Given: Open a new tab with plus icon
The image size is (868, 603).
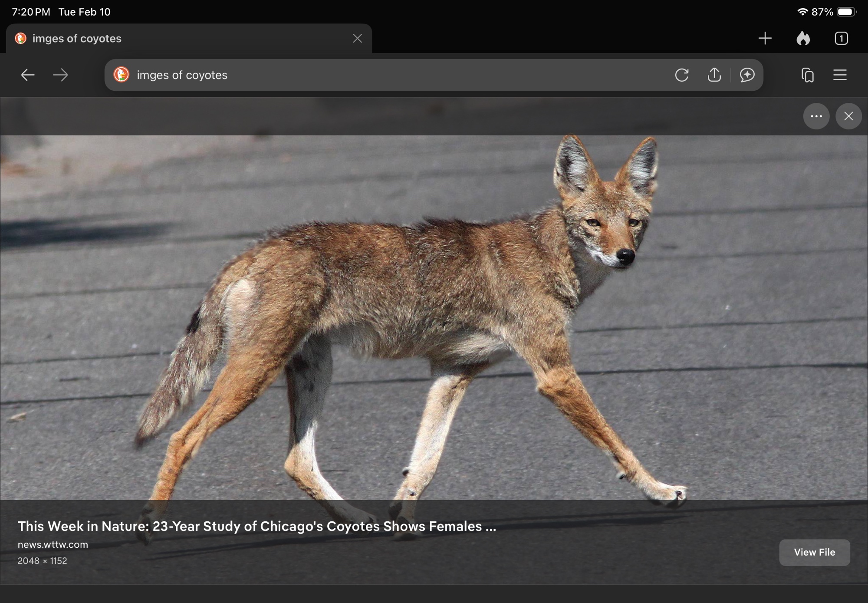Looking at the screenshot, I should 765,38.
